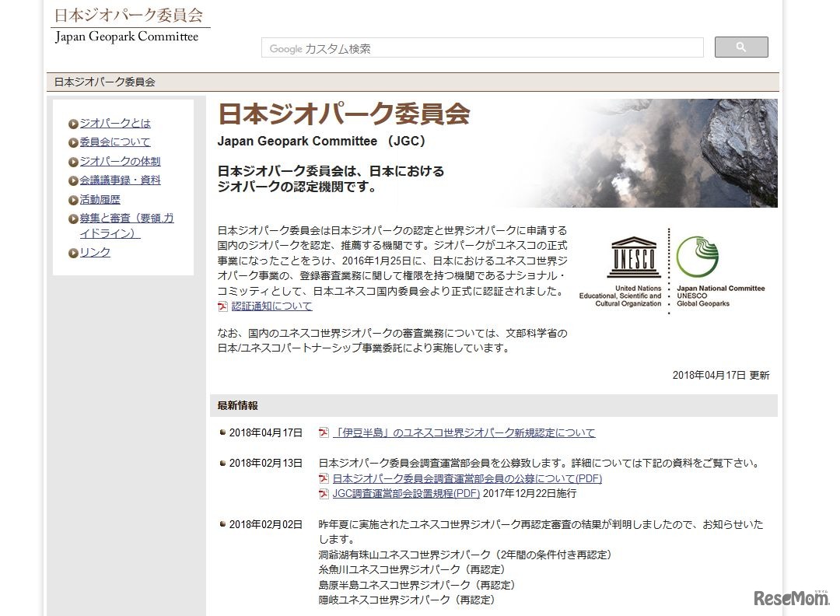
Task: Click the United Nations Educational, Scientific caption
Action: [621, 296]
